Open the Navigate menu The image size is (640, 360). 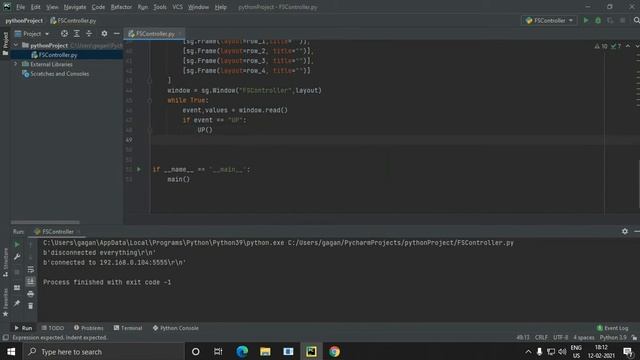(x=75, y=7)
